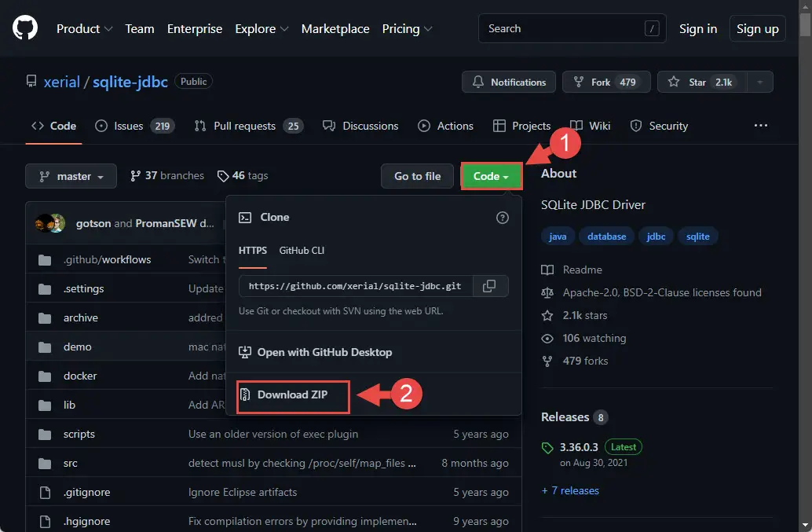
Task: Click the 46 tags icon link
Action: click(243, 175)
